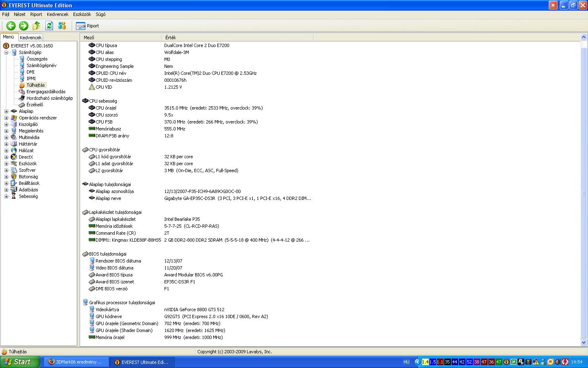Select DMI in the tree

tap(31, 72)
